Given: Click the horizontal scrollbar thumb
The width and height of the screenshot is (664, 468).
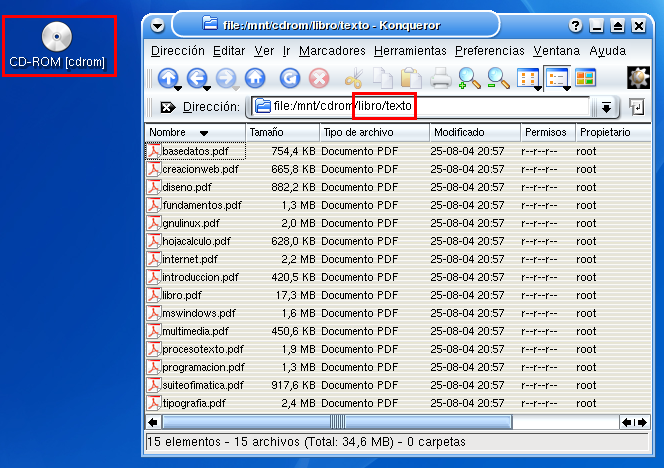Looking at the screenshot, I should tap(338, 422).
